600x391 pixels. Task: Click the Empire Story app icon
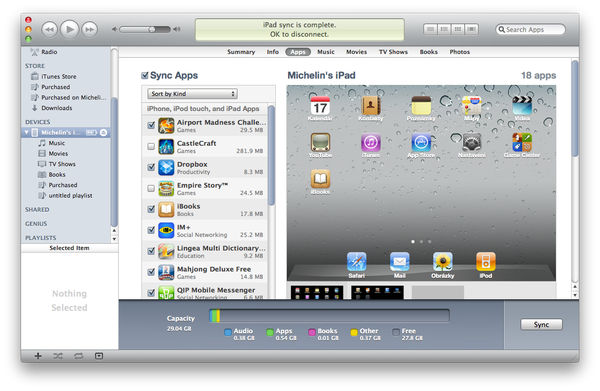(x=166, y=189)
